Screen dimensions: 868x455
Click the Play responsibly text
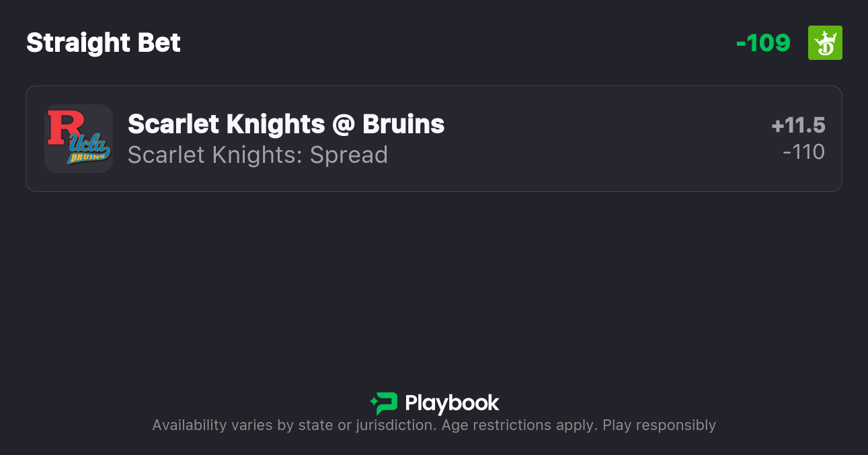click(659, 425)
